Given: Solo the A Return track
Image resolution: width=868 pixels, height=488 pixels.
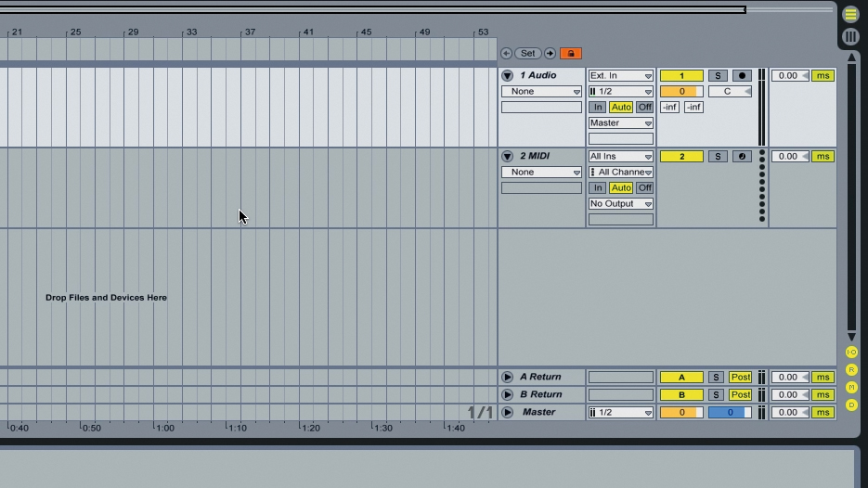Looking at the screenshot, I should [716, 378].
